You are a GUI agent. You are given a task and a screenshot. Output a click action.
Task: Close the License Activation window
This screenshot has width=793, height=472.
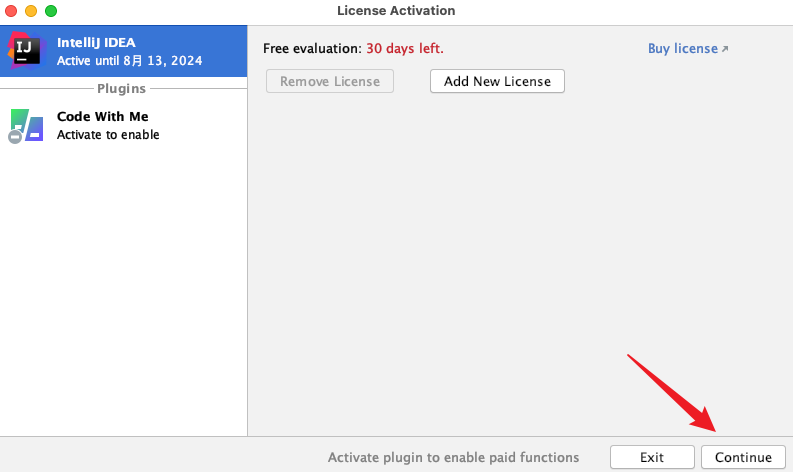(11, 11)
